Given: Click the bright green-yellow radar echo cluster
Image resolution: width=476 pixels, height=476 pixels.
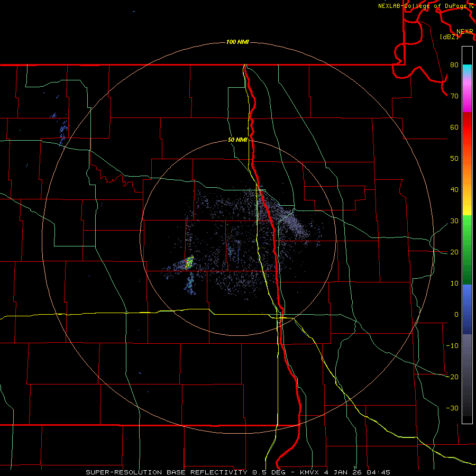Looking at the screenshot, I should point(189,263).
